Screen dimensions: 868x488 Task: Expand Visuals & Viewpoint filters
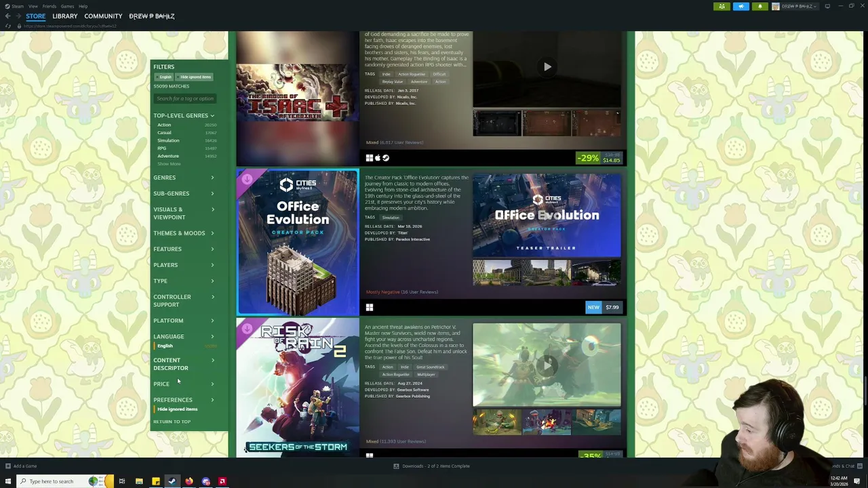coord(184,213)
